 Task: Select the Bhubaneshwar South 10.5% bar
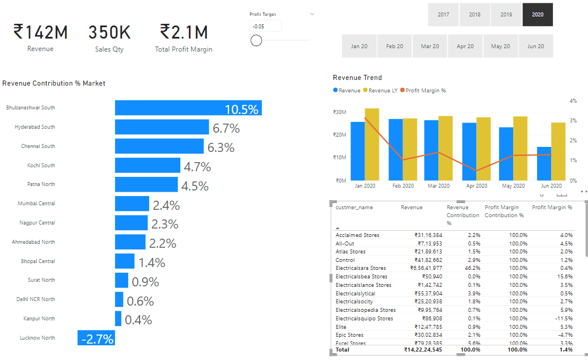[x=188, y=108]
